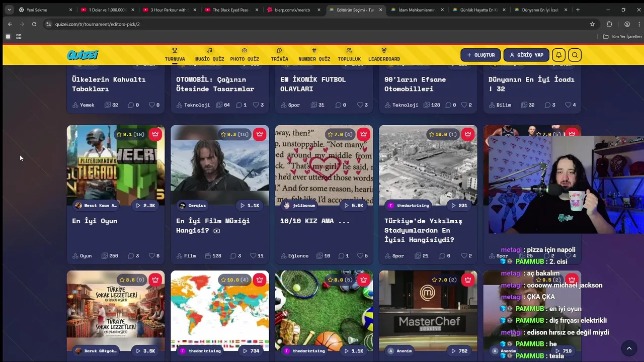Like the En İyi Oyun quiz heart
This screenshot has height=362, width=644.
coord(152,256)
